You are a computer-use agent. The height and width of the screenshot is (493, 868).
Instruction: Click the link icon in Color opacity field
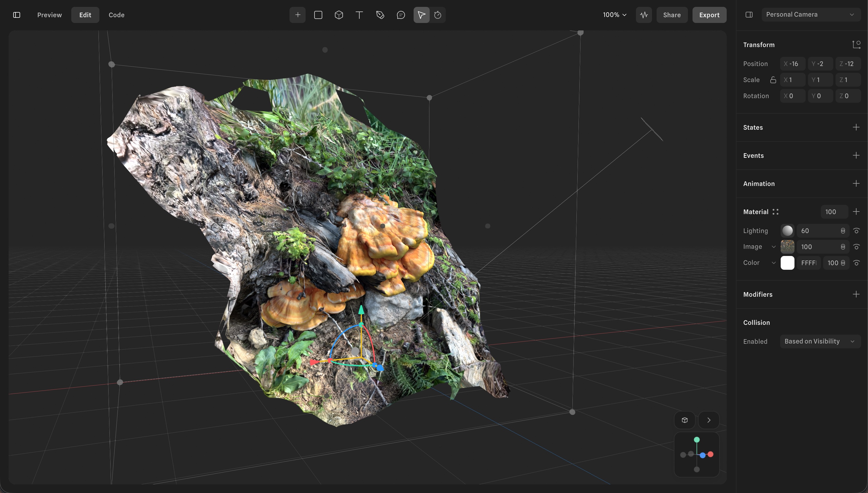click(843, 263)
